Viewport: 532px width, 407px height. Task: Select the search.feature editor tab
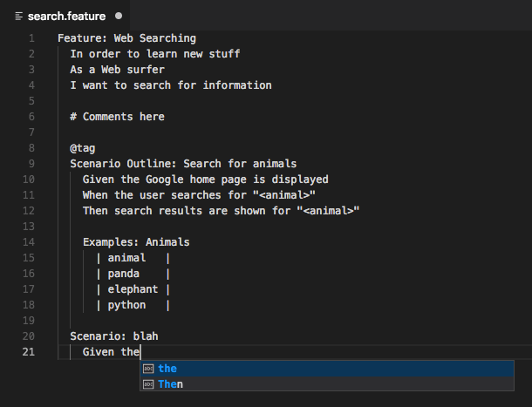(x=65, y=16)
